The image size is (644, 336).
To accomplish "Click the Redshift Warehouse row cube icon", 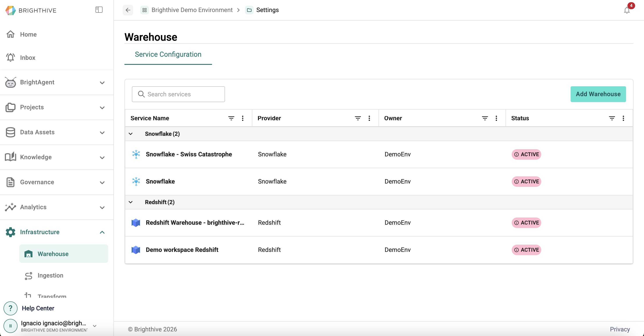I will (x=136, y=223).
